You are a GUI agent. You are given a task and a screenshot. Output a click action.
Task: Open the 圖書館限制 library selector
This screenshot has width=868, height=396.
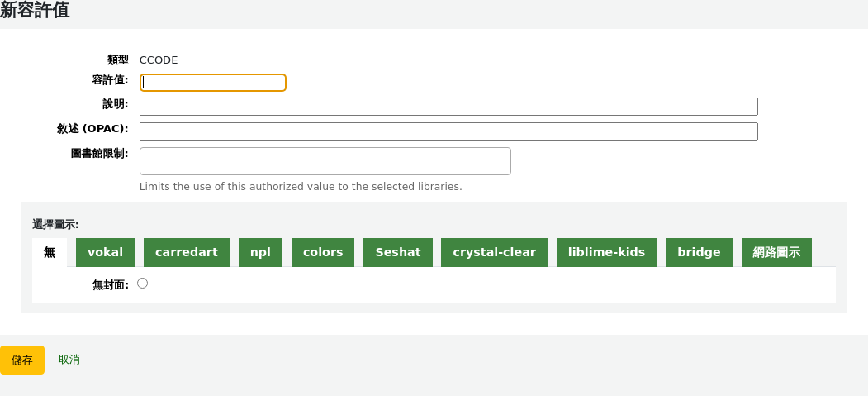point(325,161)
